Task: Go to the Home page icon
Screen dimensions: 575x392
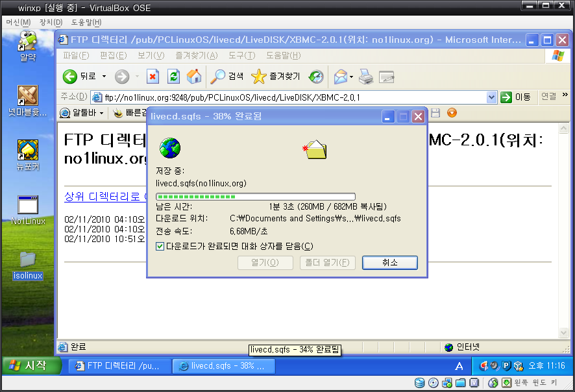Action: [194, 77]
